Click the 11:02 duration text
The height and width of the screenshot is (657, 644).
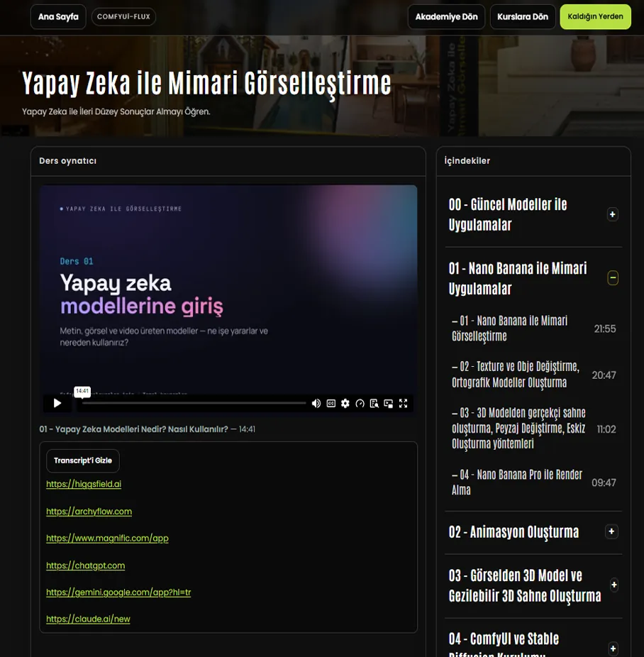pos(606,429)
